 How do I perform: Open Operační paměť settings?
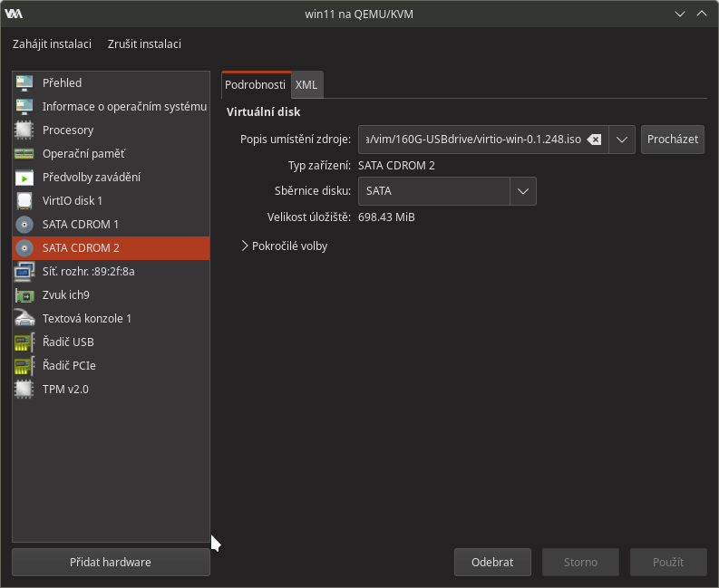(111, 153)
